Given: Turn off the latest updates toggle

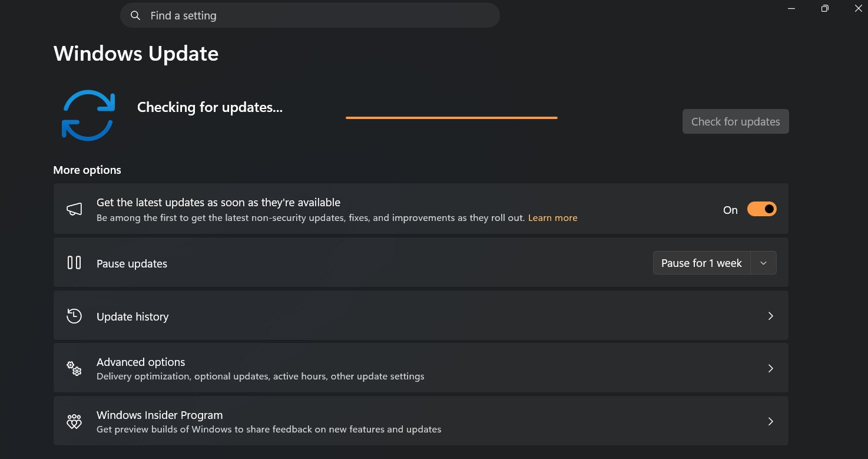Looking at the screenshot, I should click(761, 209).
